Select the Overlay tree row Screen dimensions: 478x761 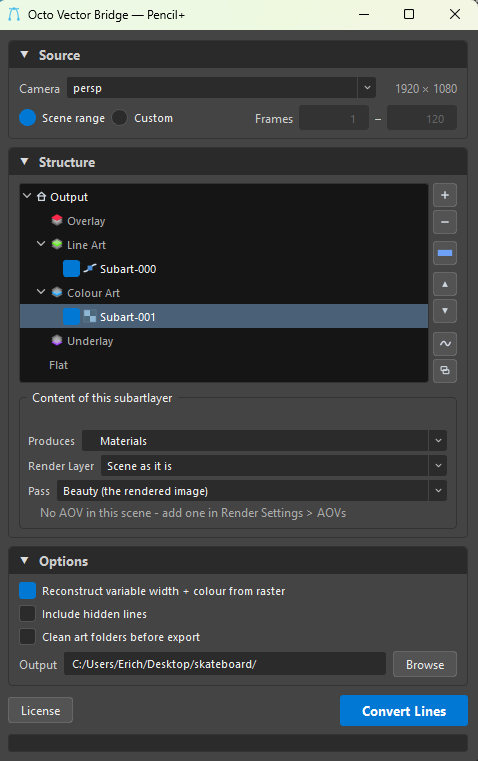(x=224, y=221)
